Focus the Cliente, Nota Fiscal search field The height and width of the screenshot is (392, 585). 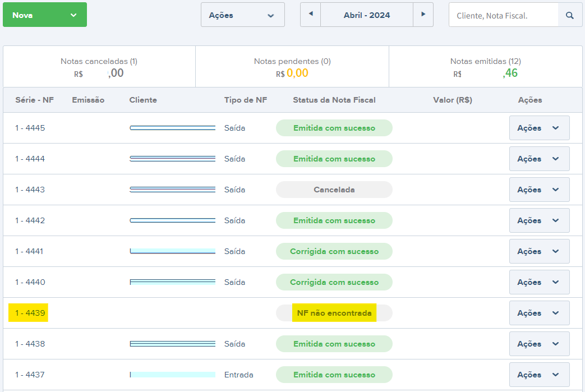pos(504,15)
